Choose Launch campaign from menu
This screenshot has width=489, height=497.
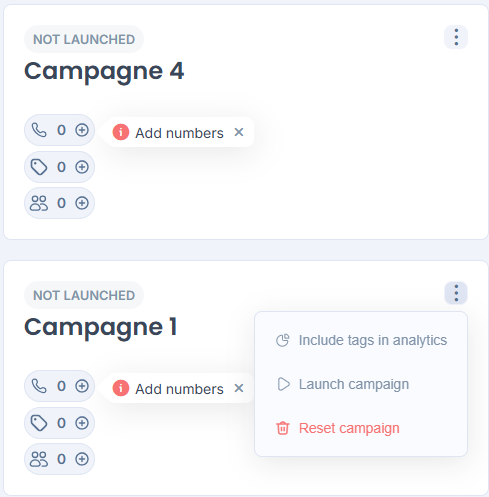coord(361,384)
